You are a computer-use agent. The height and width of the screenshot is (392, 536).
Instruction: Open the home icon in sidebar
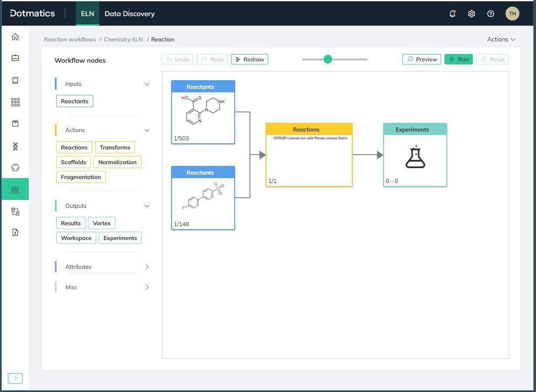click(x=15, y=37)
